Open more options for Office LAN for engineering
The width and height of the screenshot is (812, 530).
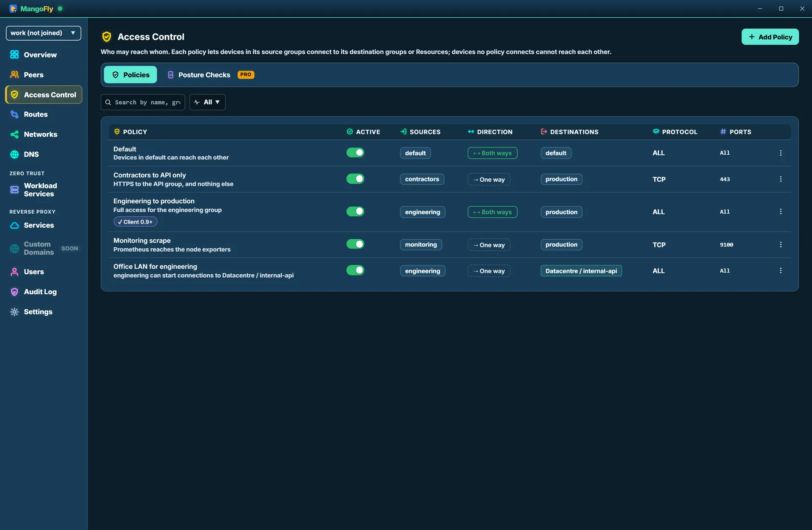(x=781, y=270)
